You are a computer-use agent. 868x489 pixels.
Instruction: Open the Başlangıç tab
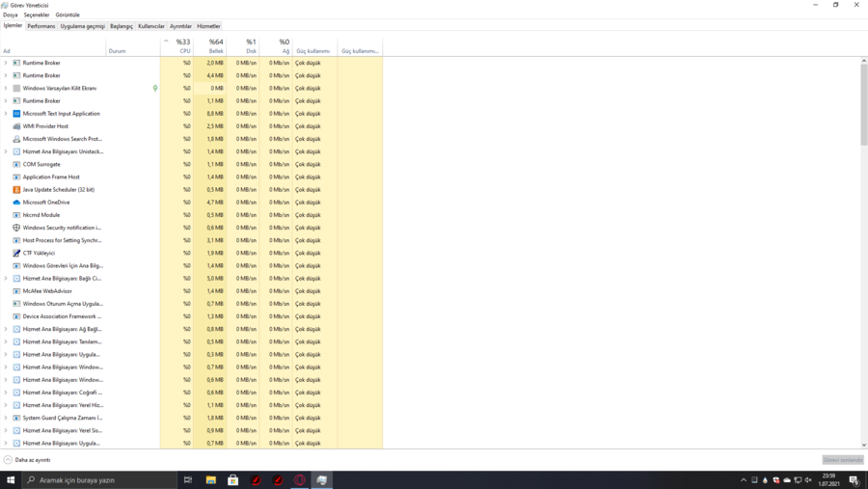[122, 26]
